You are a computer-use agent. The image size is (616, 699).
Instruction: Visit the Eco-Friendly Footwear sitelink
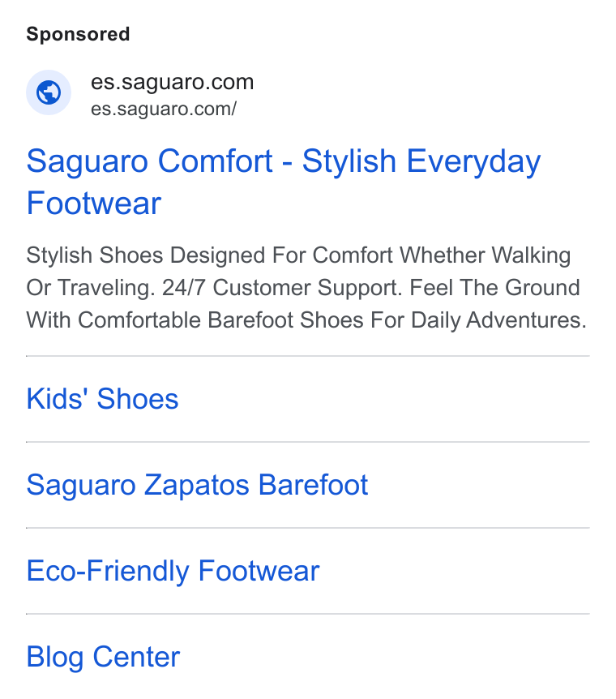[x=173, y=571]
